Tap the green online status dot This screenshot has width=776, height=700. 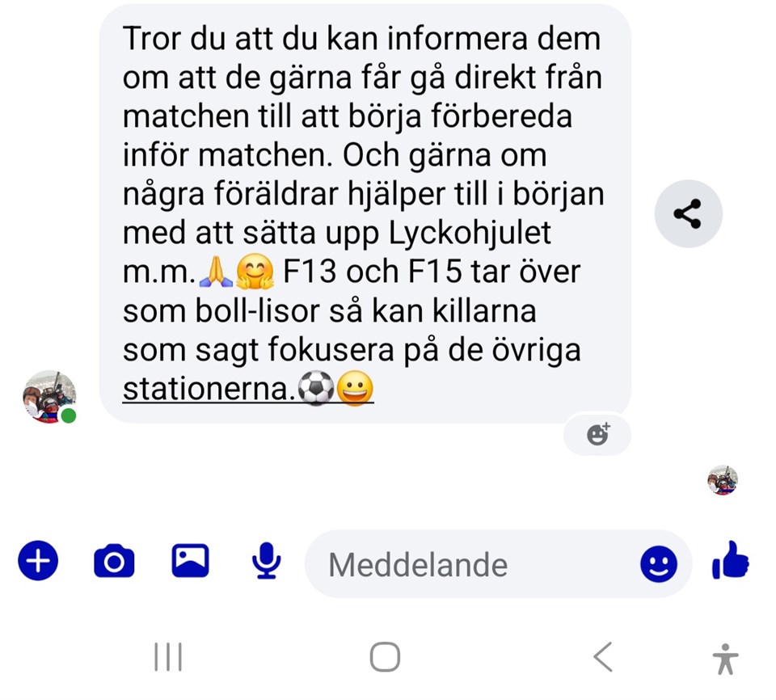[68, 415]
